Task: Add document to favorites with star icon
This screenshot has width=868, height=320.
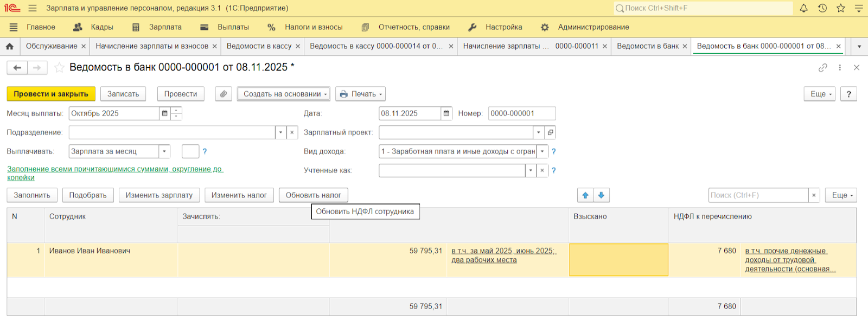Action: tap(59, 68)
